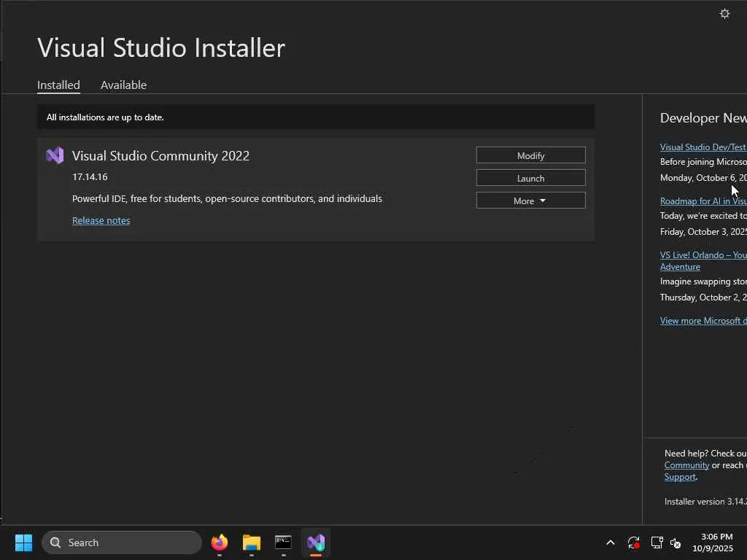The width and height of the screenshot is (747, 560).
Task: Open the Windows Start menu
Action: coord(23,542)
